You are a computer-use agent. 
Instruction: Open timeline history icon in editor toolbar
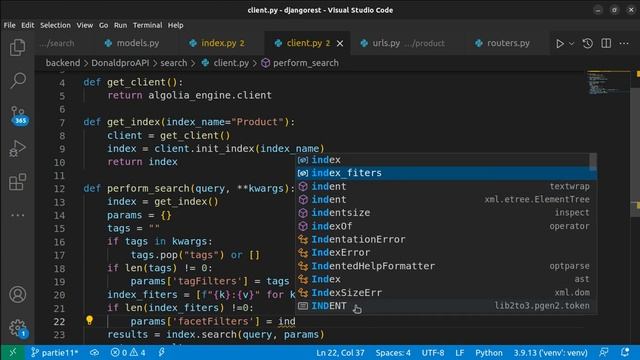coord(587,43)
